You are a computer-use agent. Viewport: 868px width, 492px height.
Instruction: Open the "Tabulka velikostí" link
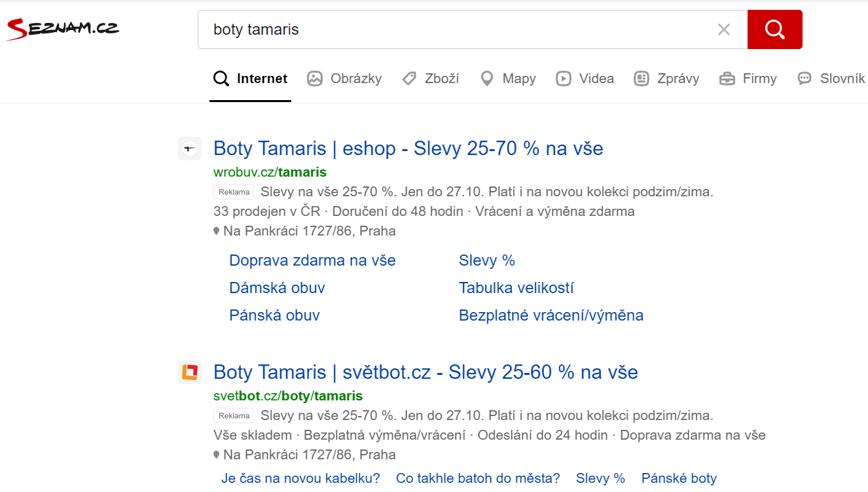click(516, 288)
